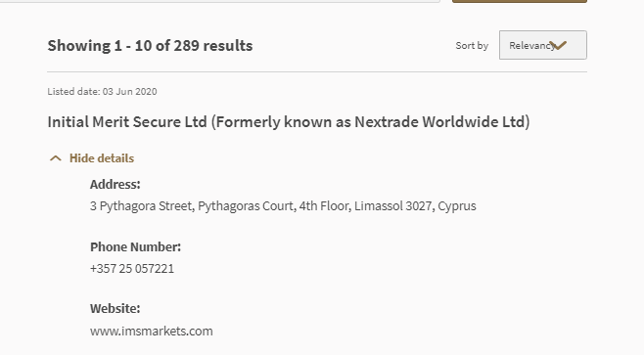Click the chevron-up icon beside Hide details

[x=56, y=158]
